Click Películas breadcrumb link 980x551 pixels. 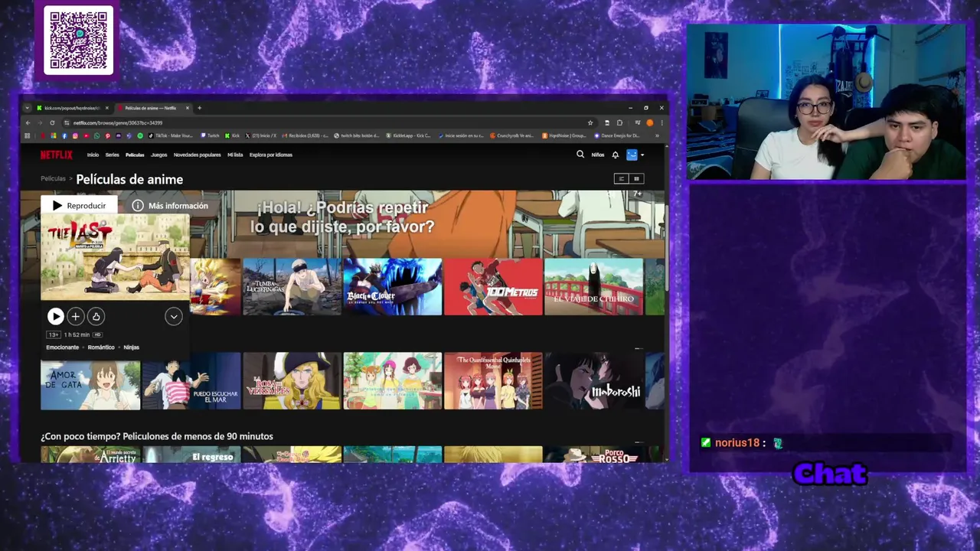coord(53,179)
